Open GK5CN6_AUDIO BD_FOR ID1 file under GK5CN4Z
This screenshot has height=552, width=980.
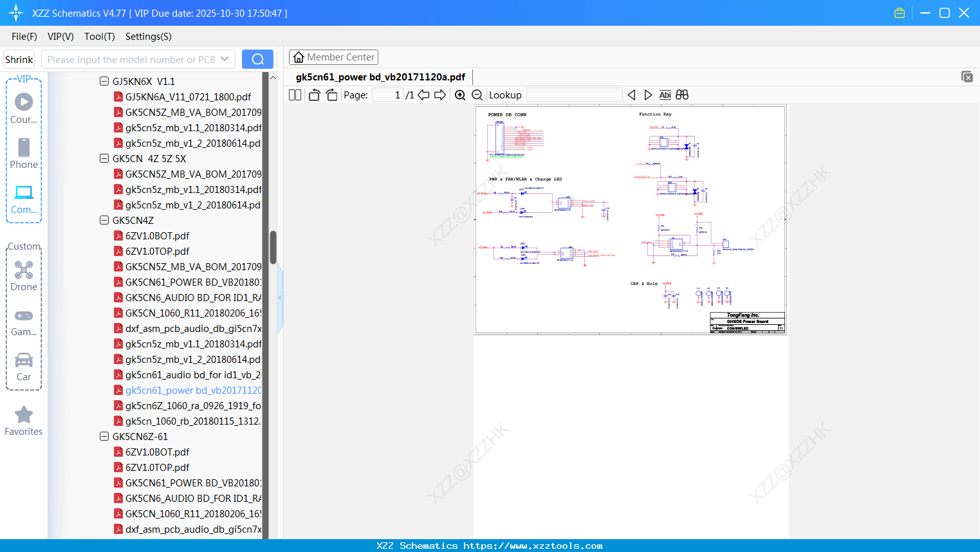point(193,298)
